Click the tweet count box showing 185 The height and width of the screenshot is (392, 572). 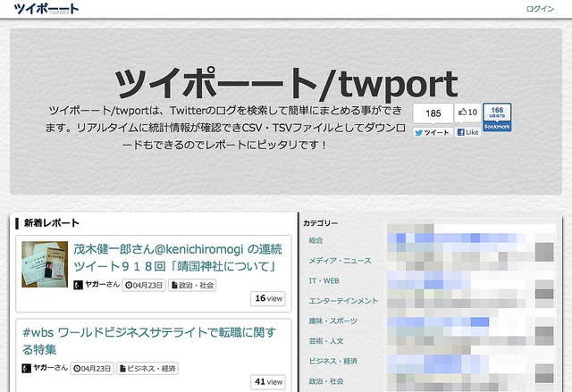pos(433,113)
